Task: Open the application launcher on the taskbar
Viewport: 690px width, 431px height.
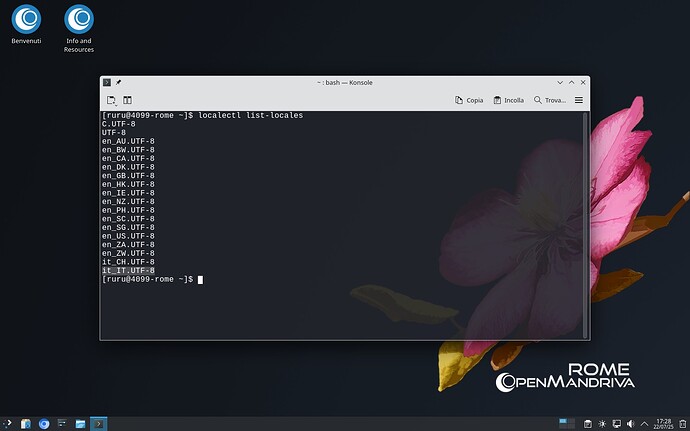Action: coord(9,423)
